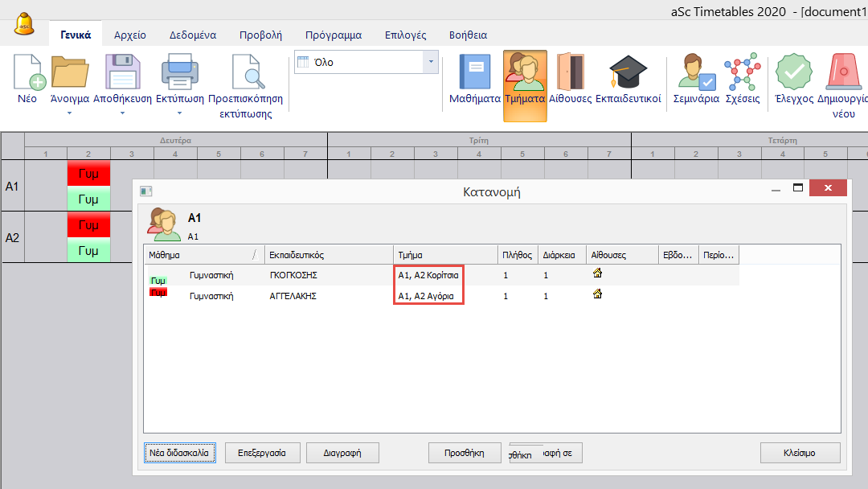This screenshot has width=868, height=489.
Task: Expand the Αποθήκευση save dropdown arrow
Action: click(122, 113)
